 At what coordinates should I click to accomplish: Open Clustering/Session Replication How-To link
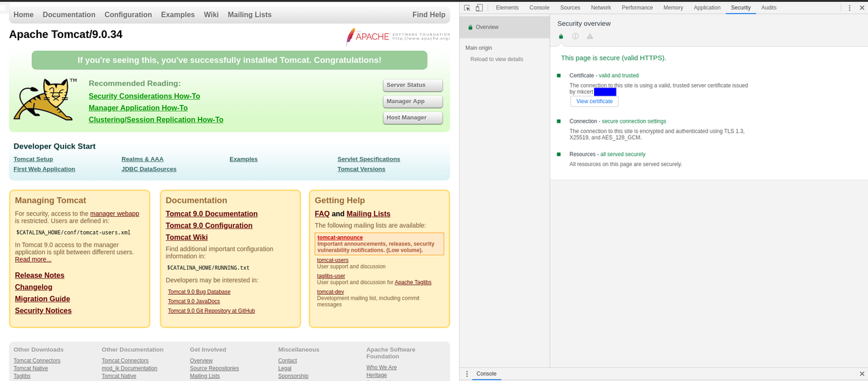(x=156, y=120)
